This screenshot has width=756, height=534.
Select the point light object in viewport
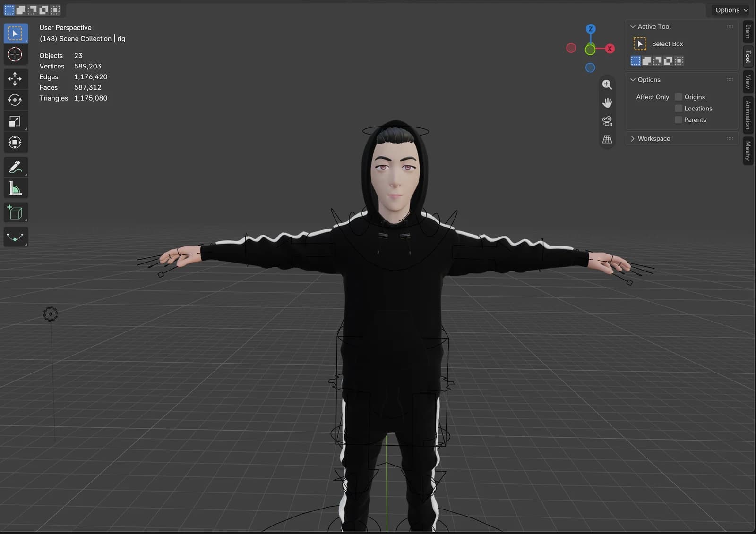coord(51,314)
